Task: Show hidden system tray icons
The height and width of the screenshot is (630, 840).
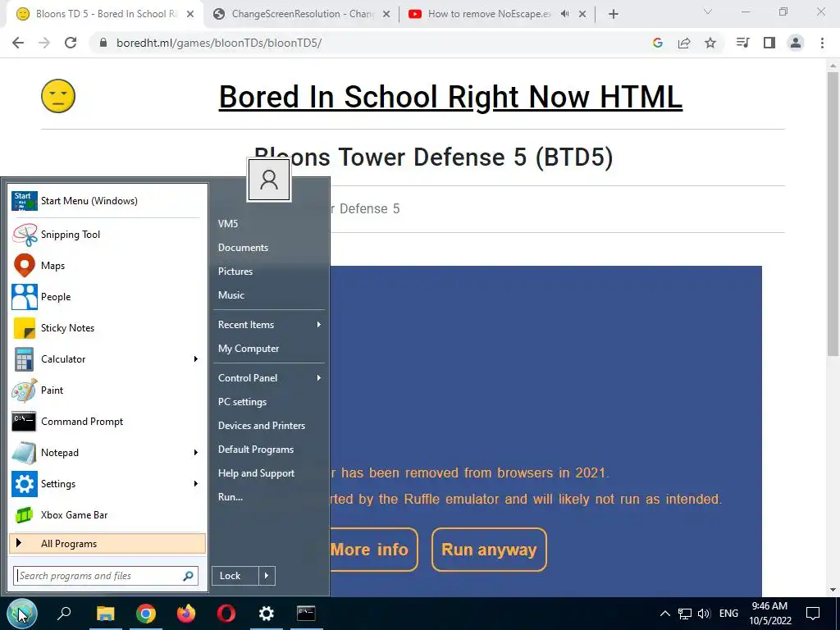Action: [664, 614]
